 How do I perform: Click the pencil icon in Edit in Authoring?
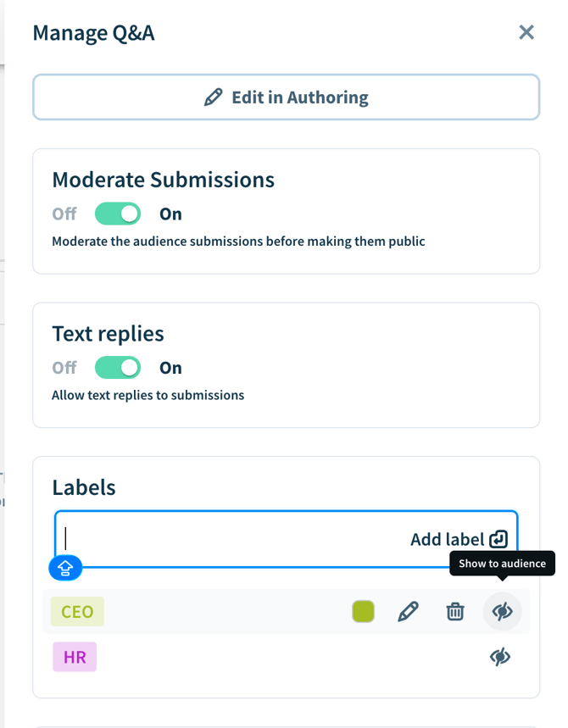click(214, 97)
